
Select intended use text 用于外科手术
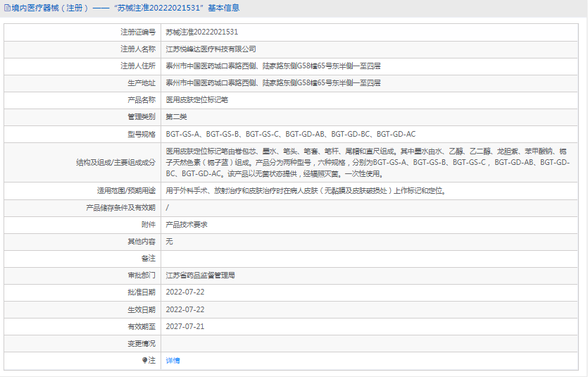[306, 190]
